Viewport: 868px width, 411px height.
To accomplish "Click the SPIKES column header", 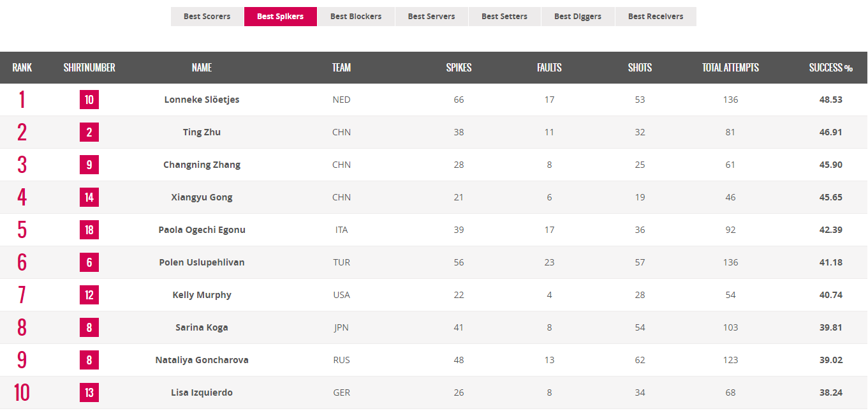I will 459,68.
